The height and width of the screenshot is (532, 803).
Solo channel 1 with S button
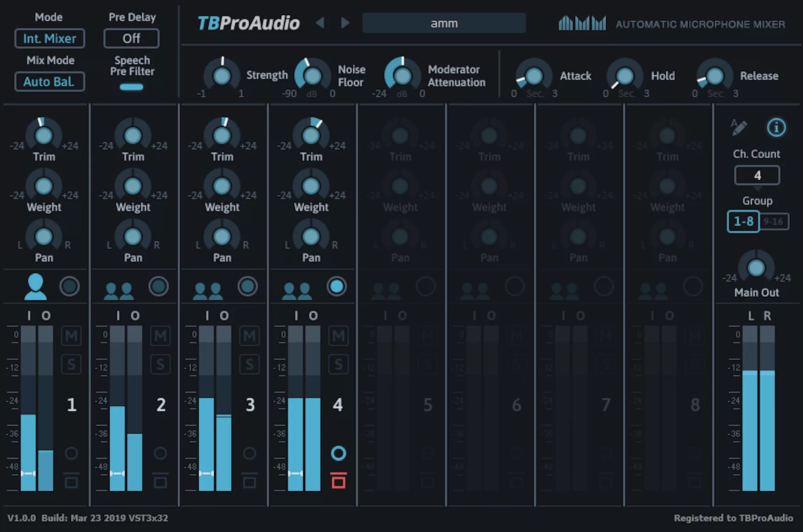(71, 365)
